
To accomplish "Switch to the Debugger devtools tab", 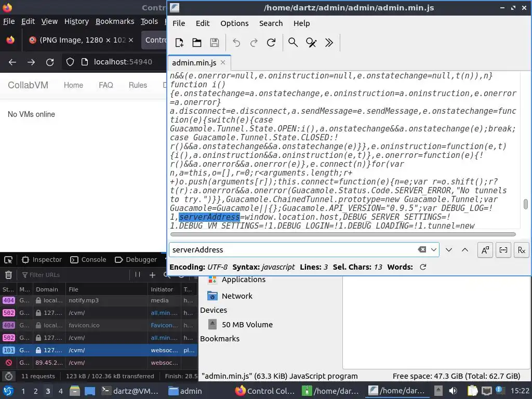I will (136, 260).
